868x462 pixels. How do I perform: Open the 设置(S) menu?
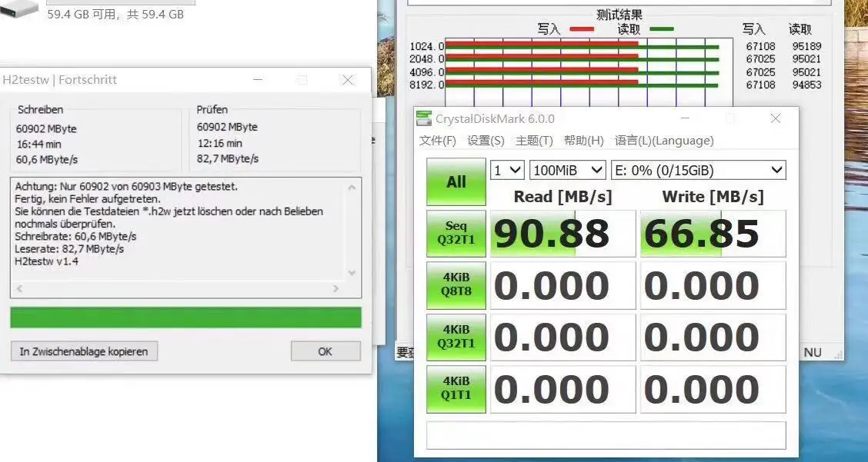click(x=486, y=141)
